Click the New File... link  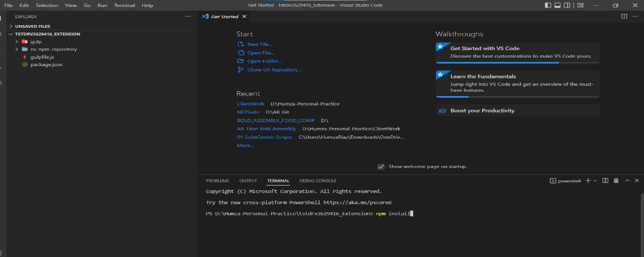260,44
